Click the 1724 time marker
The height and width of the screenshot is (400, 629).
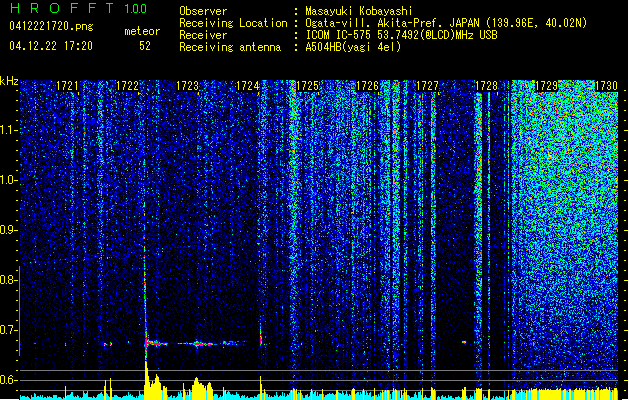click(x=248, y=86)
